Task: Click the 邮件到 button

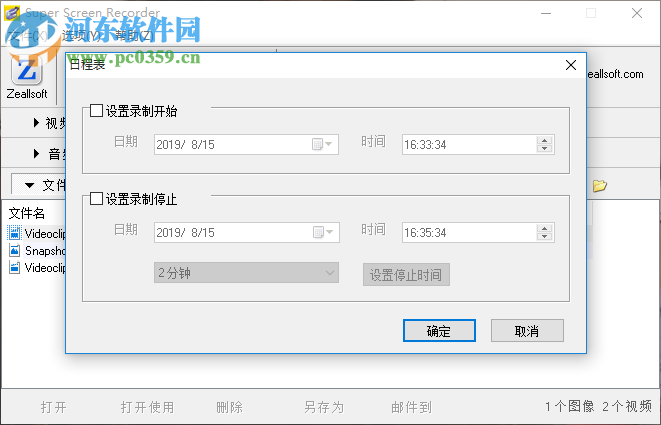Action: 411,407
